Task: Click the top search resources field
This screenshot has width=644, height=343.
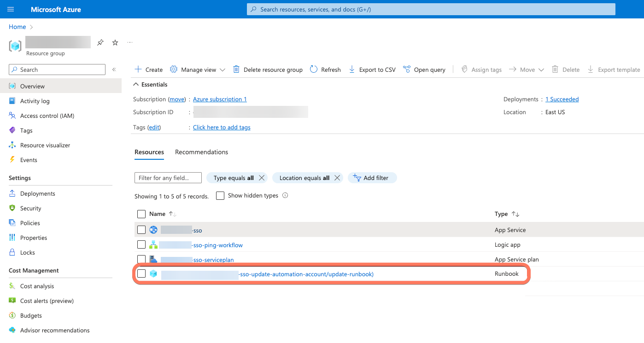Action: coord(431,9)
